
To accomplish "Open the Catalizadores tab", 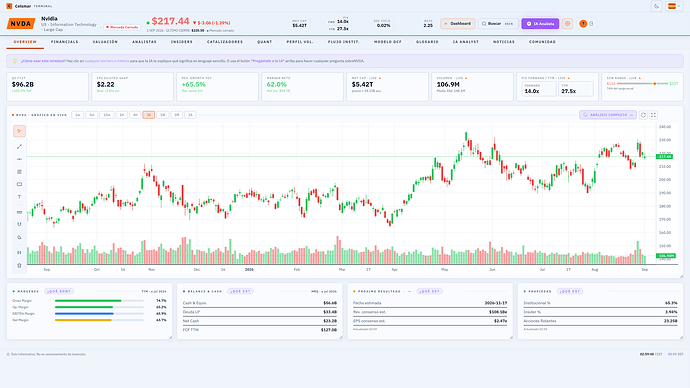I will point(225,42).
